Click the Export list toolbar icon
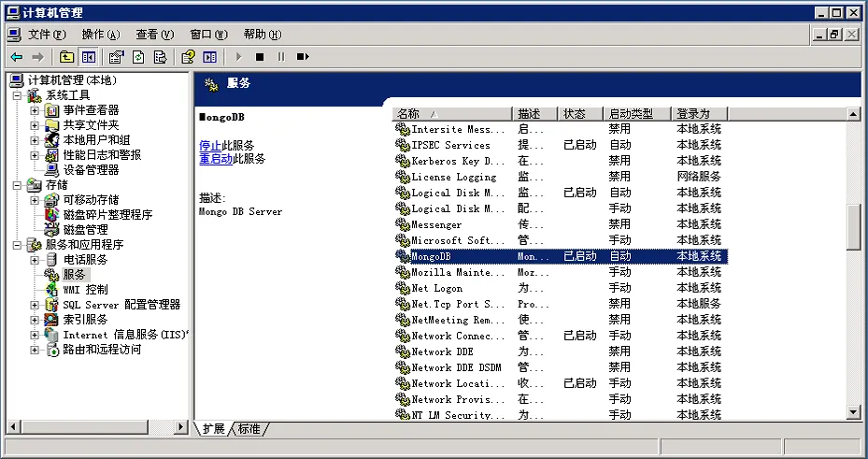868x459 pixels. pos(160,56)
